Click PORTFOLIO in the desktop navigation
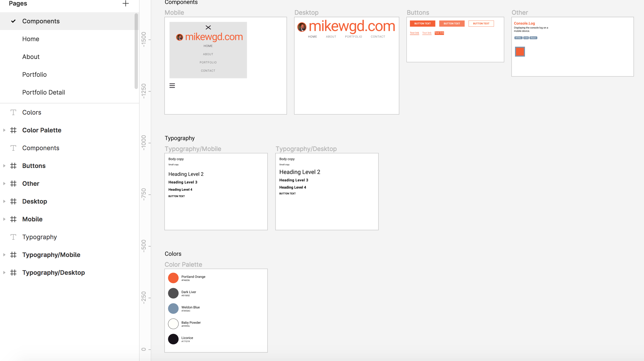644x361 pixels. [353, 37]
